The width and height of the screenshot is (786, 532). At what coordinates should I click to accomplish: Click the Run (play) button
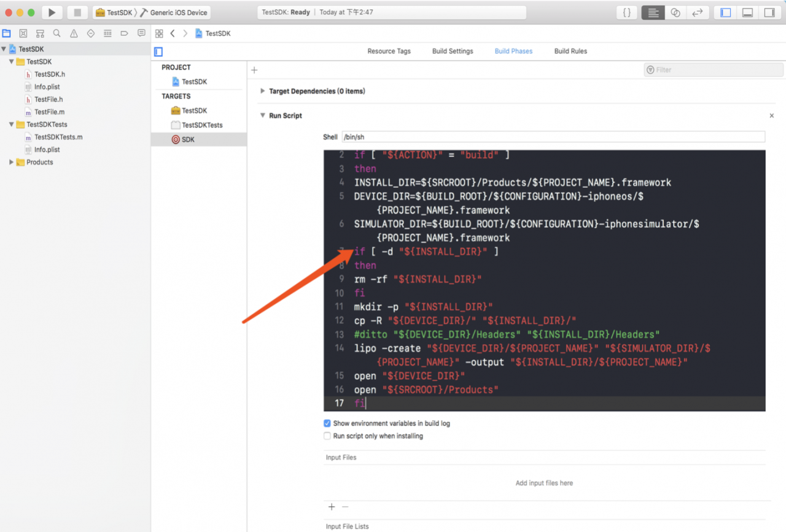click(x=52, y=12)
